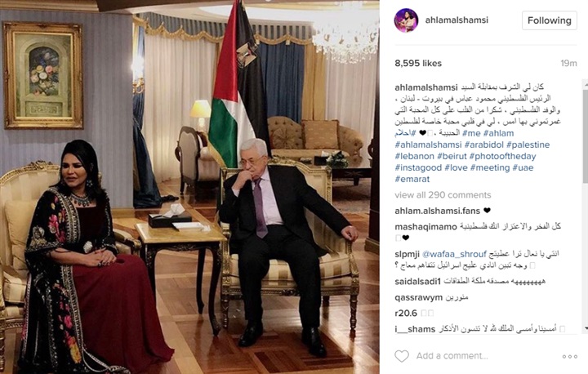The height and width of the screenshot is (374, 588).
Task: Open the three-dot more options menu
Action: pyautogui.click(x=570, y=356)
